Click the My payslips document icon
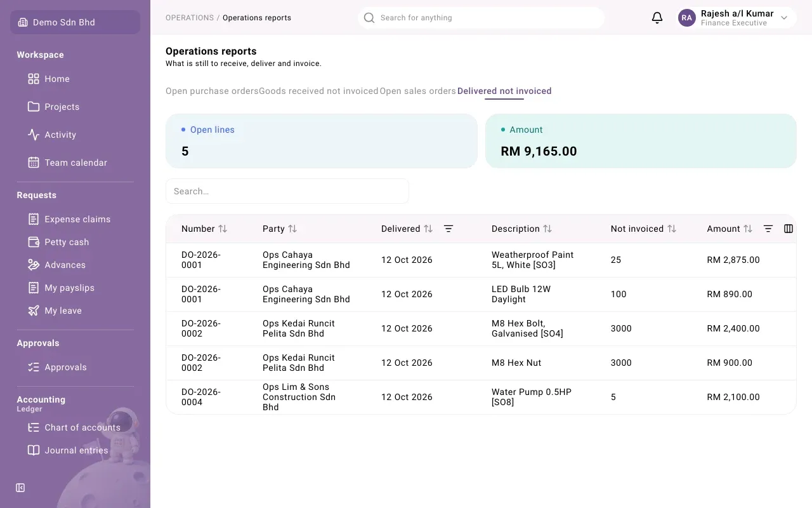Image resolution: width=812 pixels, height=508 pixels. [34, 288]
